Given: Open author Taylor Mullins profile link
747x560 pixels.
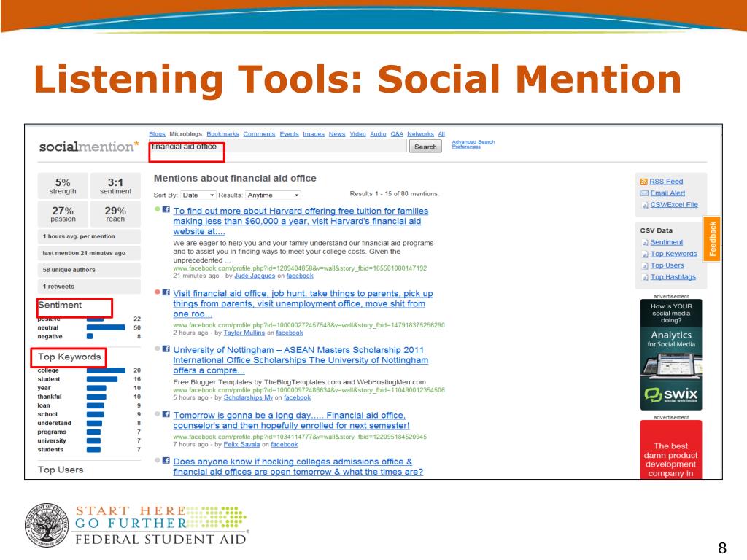Looking at the screenshot, I should click(x=244, y=332).
